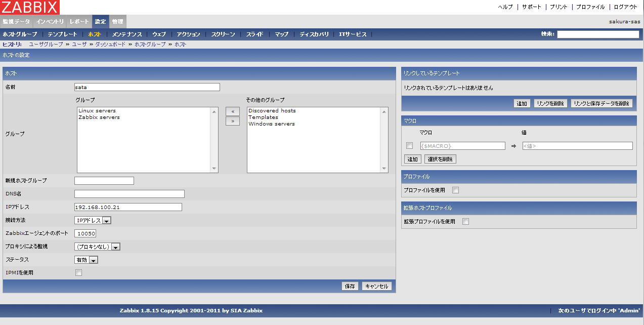The height and width of the screenshot is (325, 644).
Task: Click the » move-right group arrow button
Action: tap(232, 121)
